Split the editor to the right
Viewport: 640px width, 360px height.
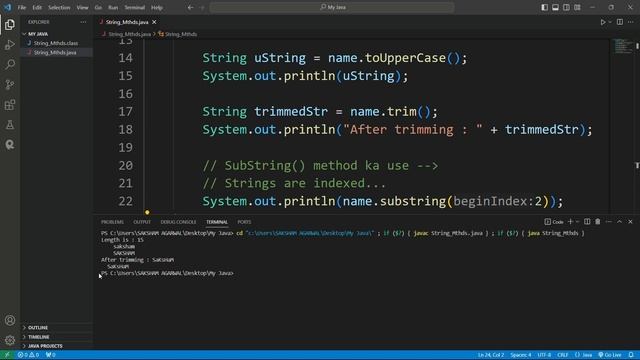coord(620,22)
